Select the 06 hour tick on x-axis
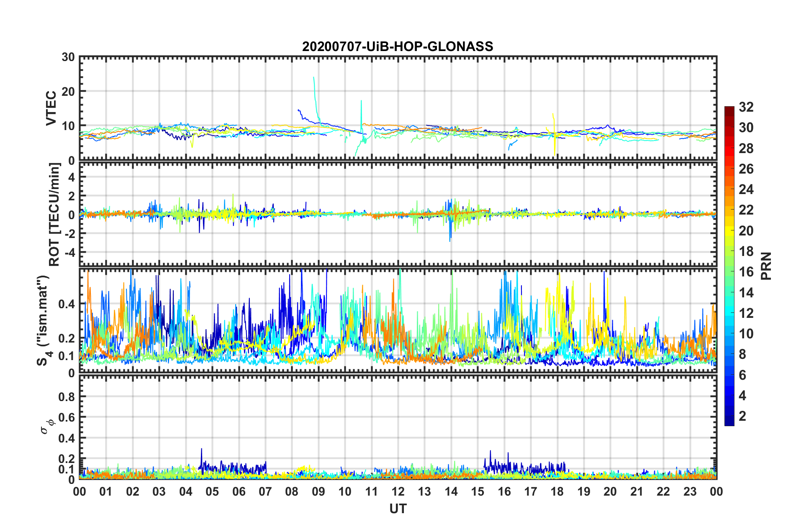This screenshot has width=796, height=532. [x=239, y=491]
